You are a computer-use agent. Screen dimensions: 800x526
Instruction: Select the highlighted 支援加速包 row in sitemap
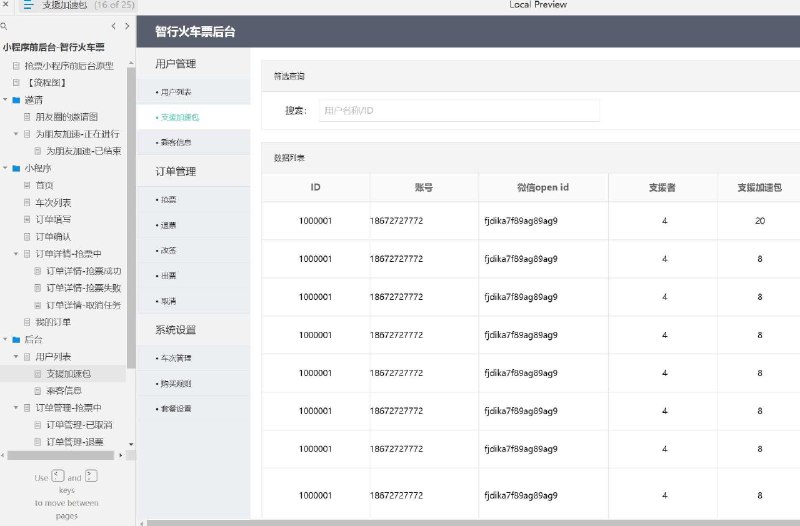[63, 373]
